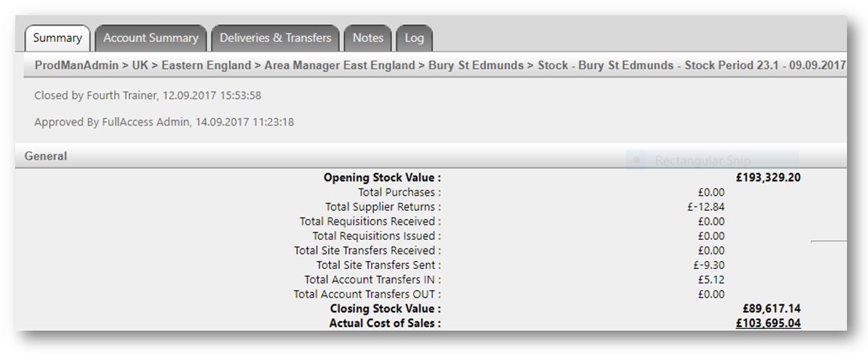Click Eastern England in breadcrumb path
Screen dimensions: 868x353
tap(207, 65)
